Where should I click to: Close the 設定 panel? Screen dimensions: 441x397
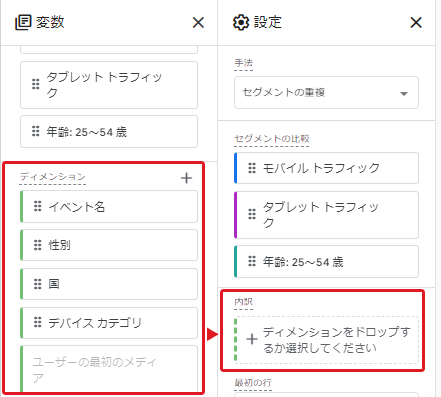click(x=416, y=23)
